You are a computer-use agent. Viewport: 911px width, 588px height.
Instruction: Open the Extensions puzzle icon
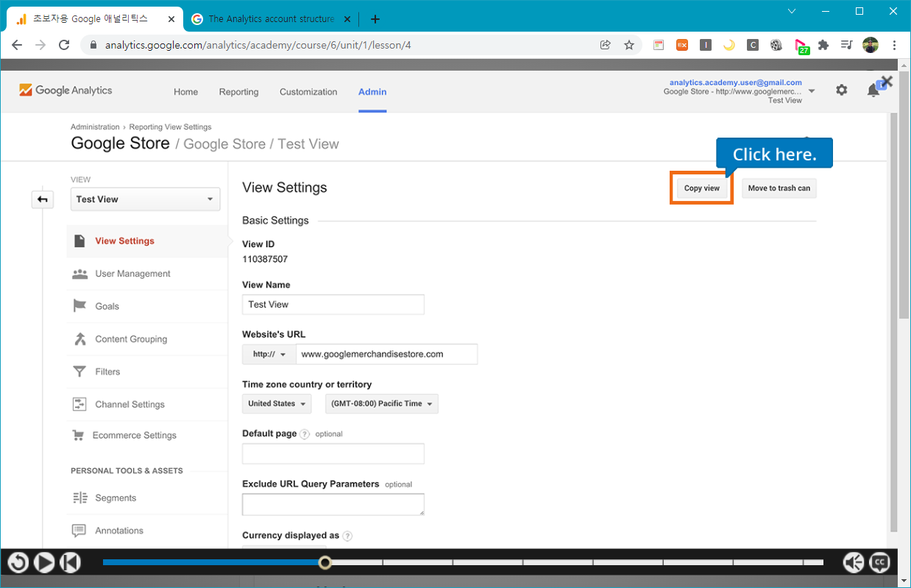coord(823,45)
